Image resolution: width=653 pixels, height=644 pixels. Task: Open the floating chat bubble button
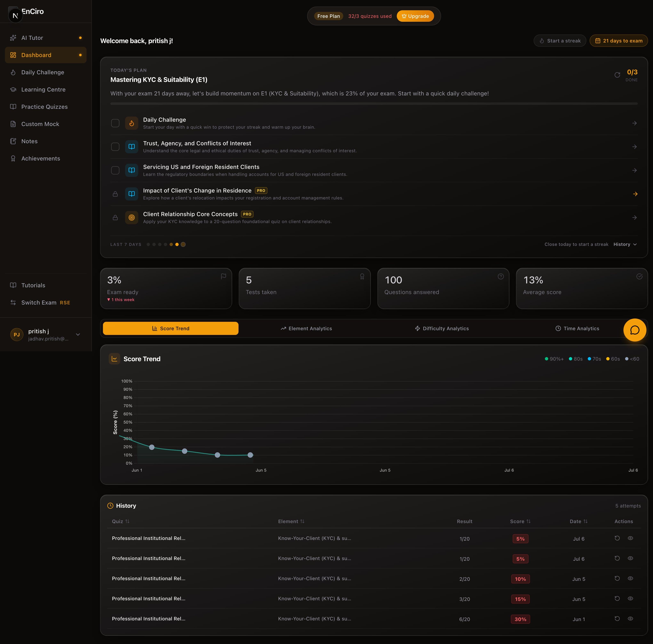pyautogui.click(x=635, y=330)
